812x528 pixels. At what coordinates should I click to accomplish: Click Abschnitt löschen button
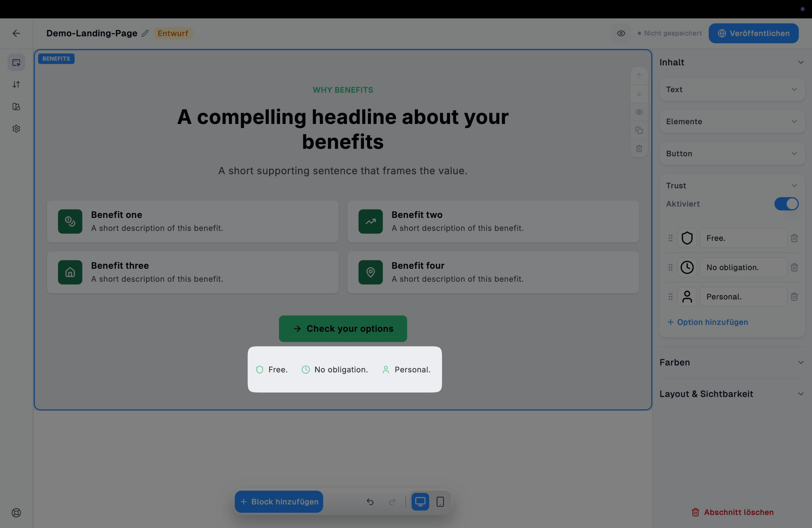(733, 512)
